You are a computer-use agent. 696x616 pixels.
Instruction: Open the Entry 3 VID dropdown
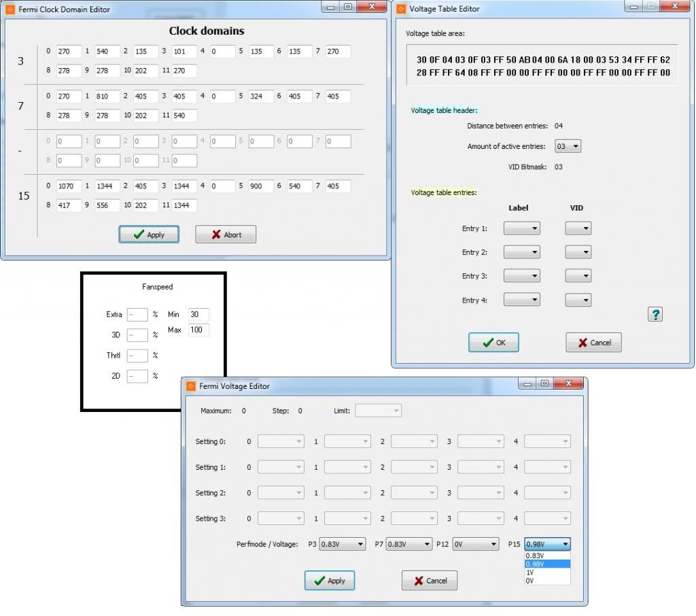click(x=578, y=276)
